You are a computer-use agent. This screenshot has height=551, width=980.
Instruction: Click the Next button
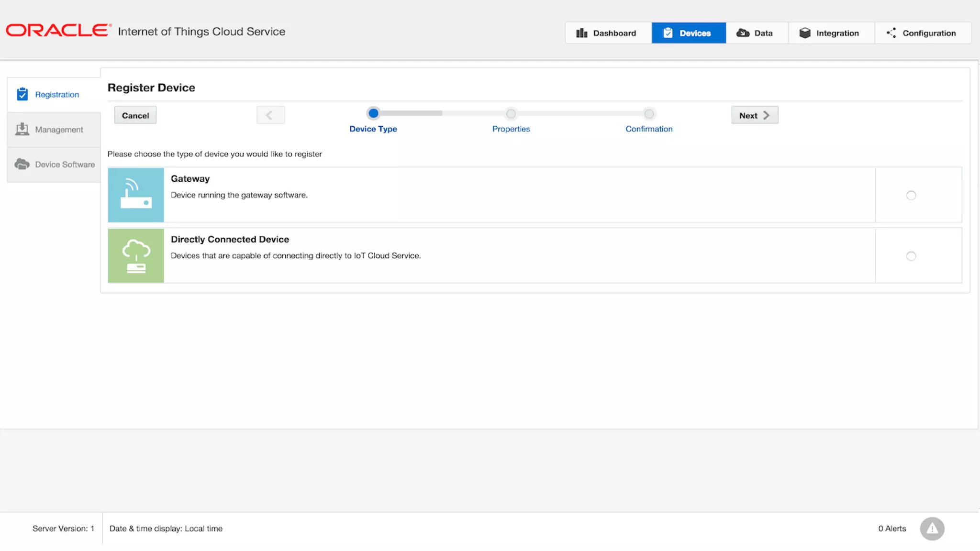(x=755, y=115)
